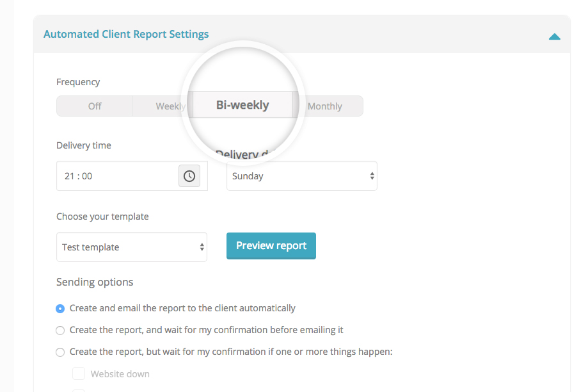Viewport: 588px width, 392px height.
Task: Open the Test template dropdown
Action: click(131, 247)
